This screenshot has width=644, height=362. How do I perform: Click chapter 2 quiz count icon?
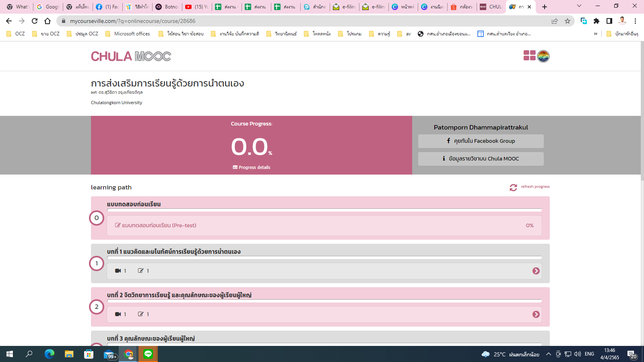(140, 314)
